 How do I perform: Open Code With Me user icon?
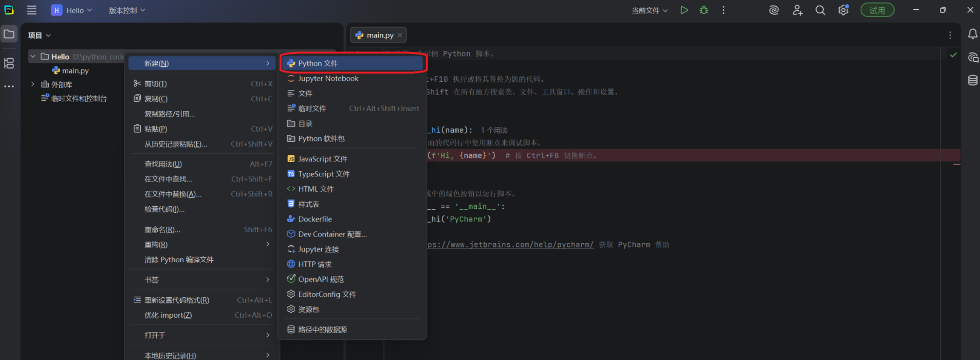click(797, 10)
